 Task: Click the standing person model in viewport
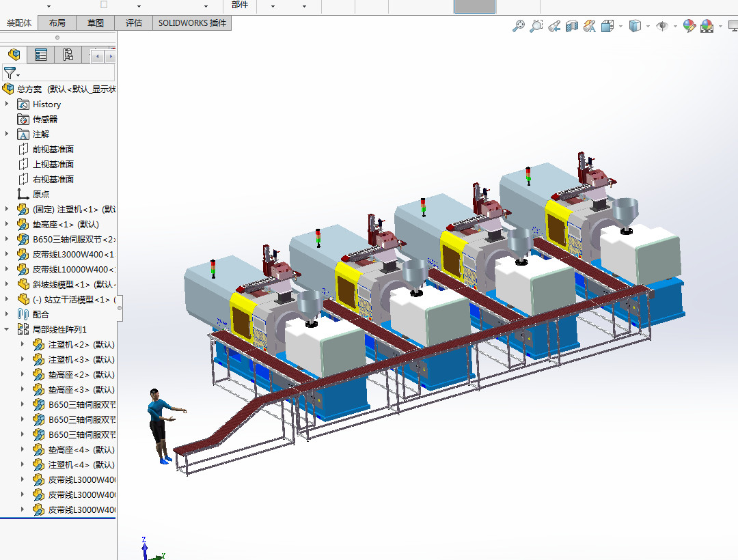click(x=161, y=425)
